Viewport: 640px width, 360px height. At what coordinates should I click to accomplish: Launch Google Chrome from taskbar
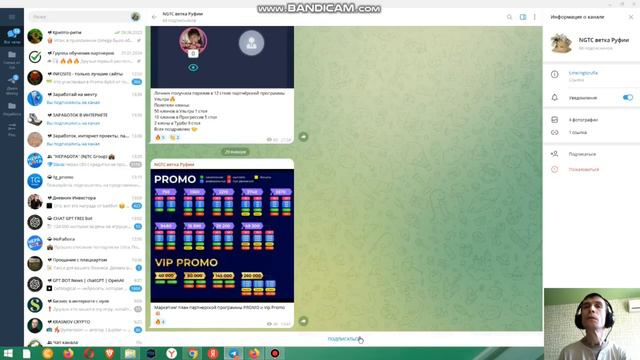[193, 353]
